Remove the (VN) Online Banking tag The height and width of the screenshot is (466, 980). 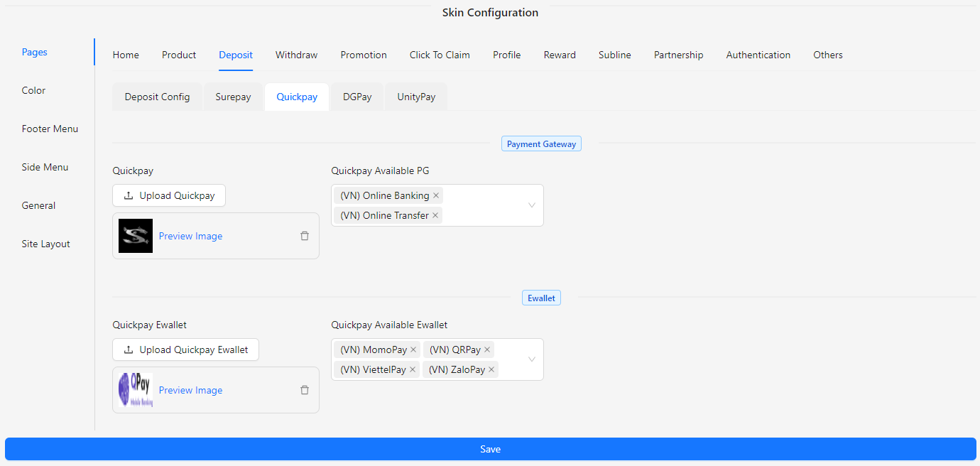pos(436,195)
